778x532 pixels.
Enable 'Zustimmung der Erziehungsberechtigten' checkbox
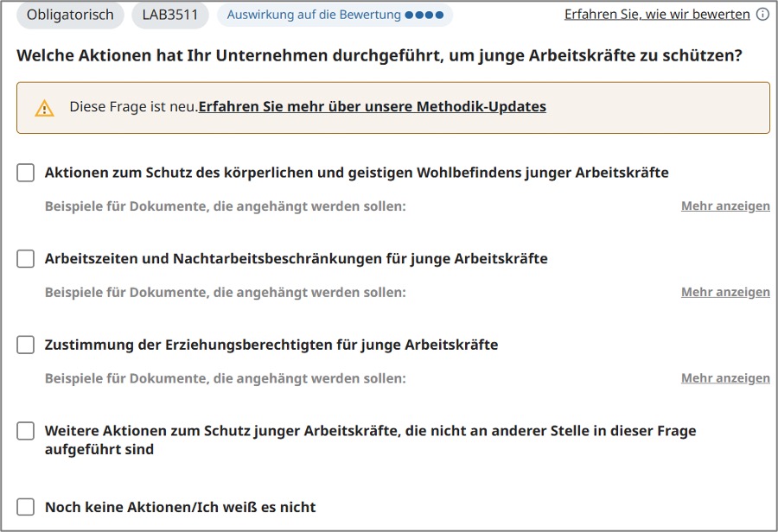coord(26,345)
